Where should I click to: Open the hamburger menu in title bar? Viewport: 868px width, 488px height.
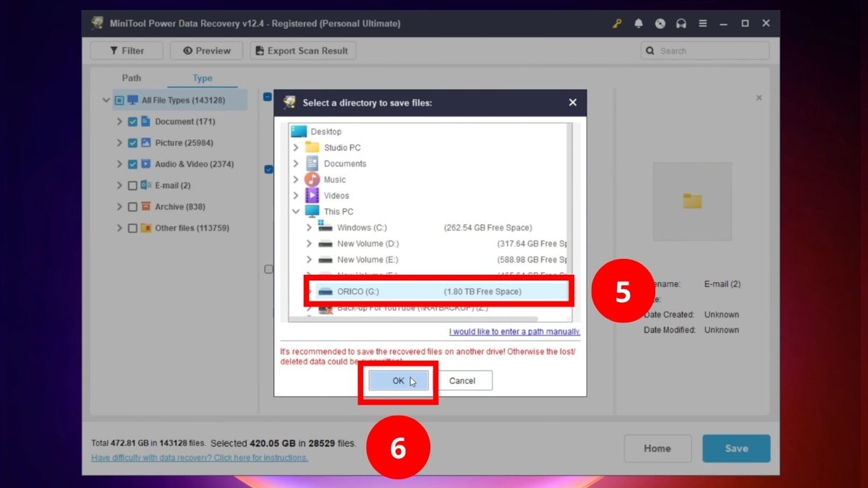coord(702,23)
